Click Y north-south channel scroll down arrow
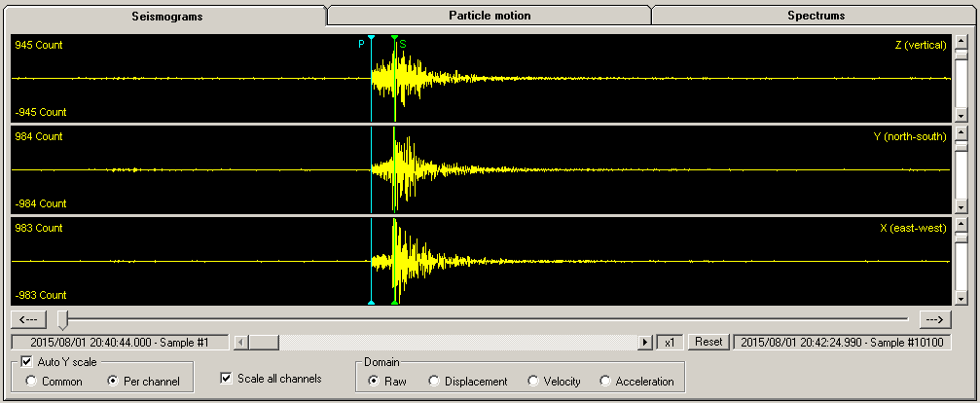This screenshot has width=980, height=403. [962, 206]
